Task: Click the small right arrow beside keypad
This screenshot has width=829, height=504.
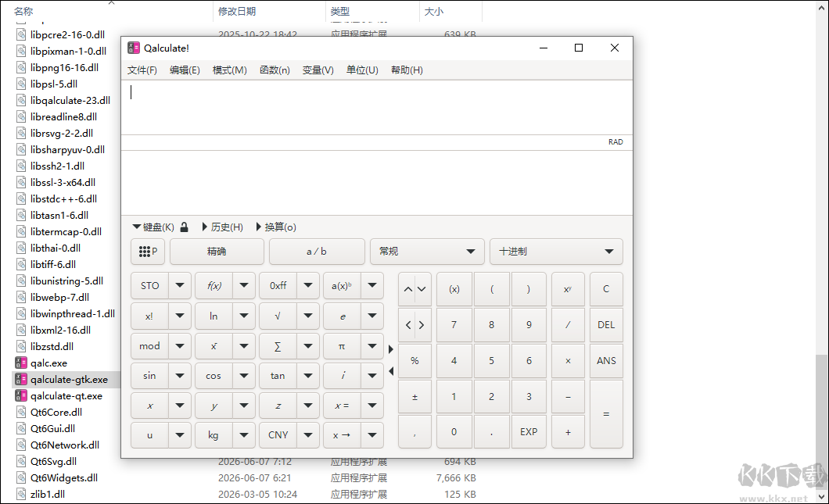Action: click(391, 349)
